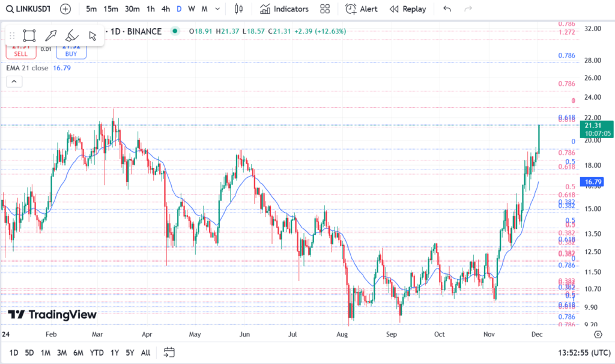This screenshot has width=615, height=364.
Task: Pick the highlighter brush tool
Action: coord(71,35)
